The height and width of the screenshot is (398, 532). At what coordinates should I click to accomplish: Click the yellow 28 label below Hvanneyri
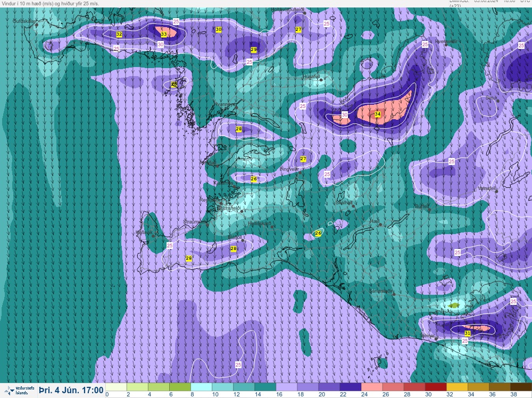click(239, 129)
